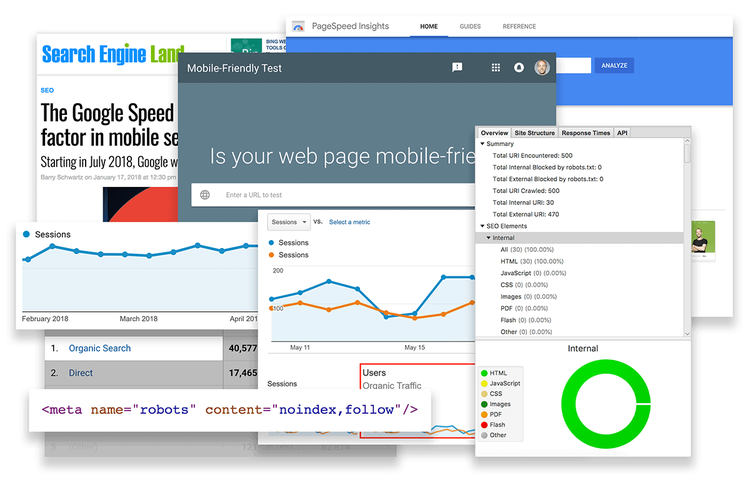Click the Users Organic Traffic chart box
750x480 pixels.
pos(417,401)
